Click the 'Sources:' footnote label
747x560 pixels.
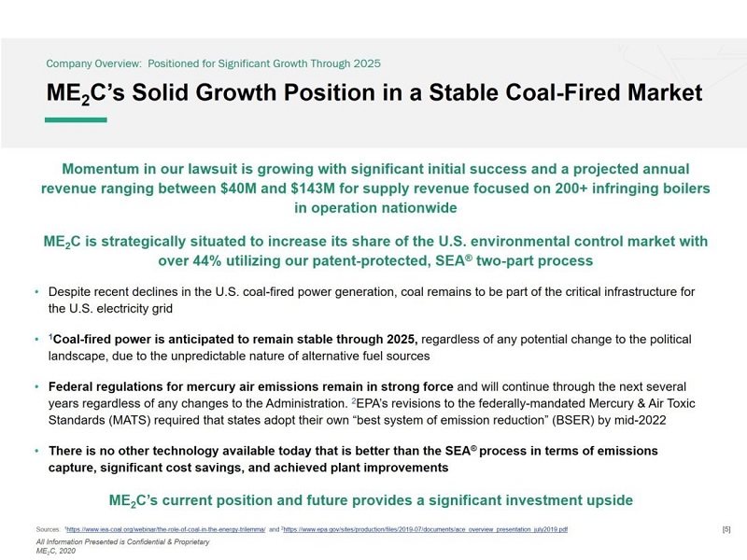click(47, 529)
